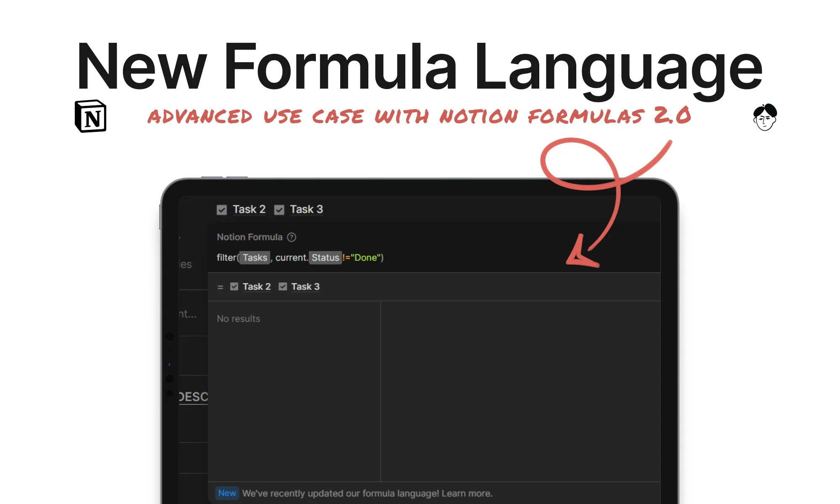840x504 pixels.
Task: Toggle the top row Task 2 checkbox
Action: coord(222,210)
